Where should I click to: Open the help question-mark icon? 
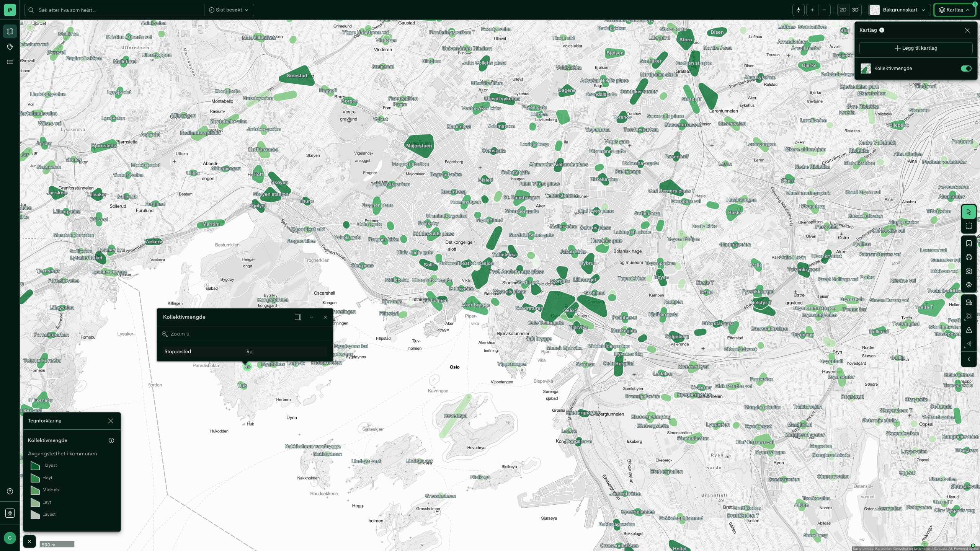click(x=10, y=491)
